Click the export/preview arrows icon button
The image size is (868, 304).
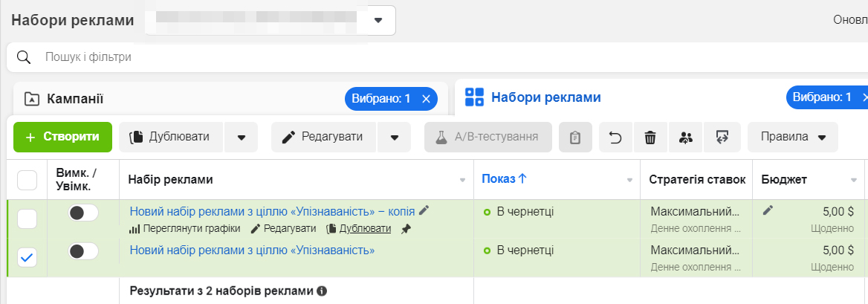722,138
